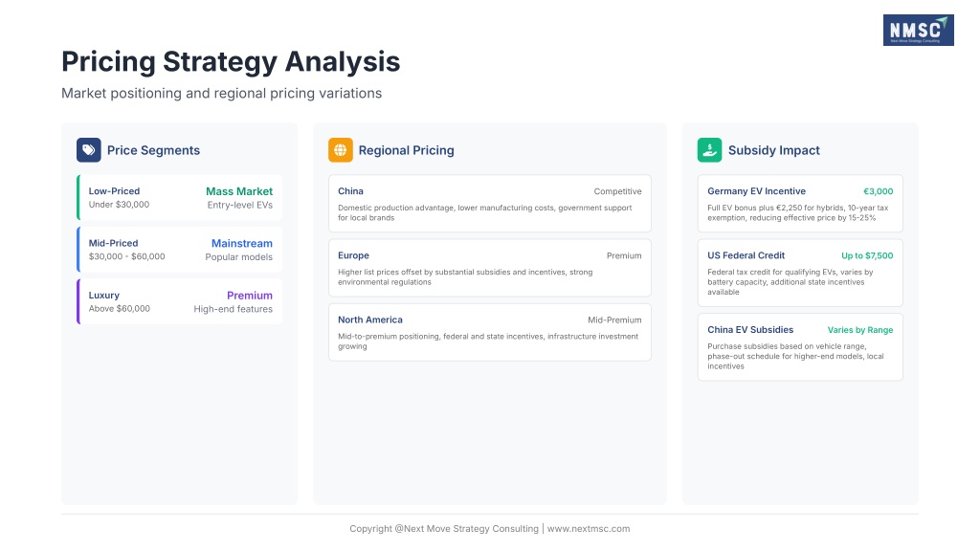Click the NMSC logo in the corner
Viewport: 980px width, 551px height.
pyautogui.click(x=918, y=30)
